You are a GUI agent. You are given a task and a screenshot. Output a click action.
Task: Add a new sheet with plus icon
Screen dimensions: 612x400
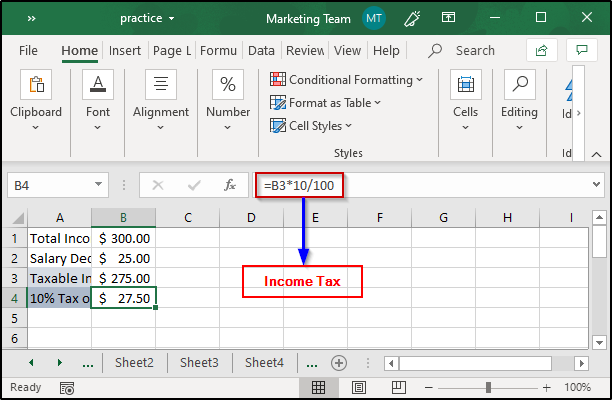tap(339, 363)
